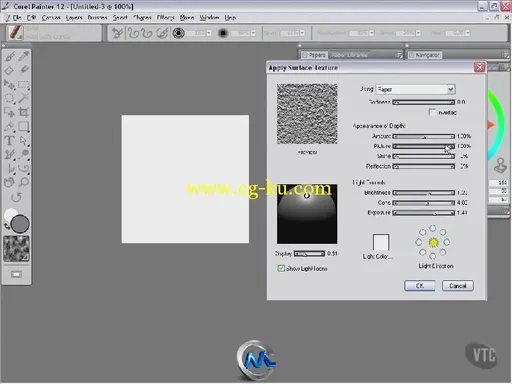
Task: Select the Selection Adjuster tool
Action: (10, 112)
